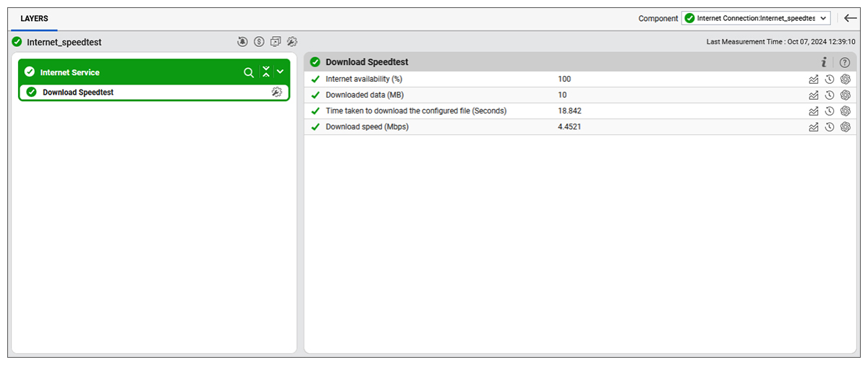Open configuration wrench for Download Speedtest test
This screenshot has width=868, height=365.
tap(276, 93)
